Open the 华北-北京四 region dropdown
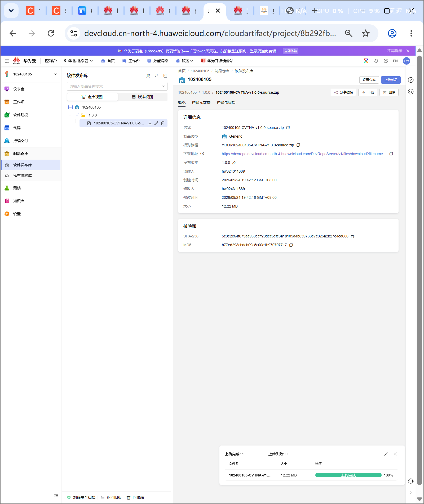Viewport: 424px width, 504px height. 78,61
